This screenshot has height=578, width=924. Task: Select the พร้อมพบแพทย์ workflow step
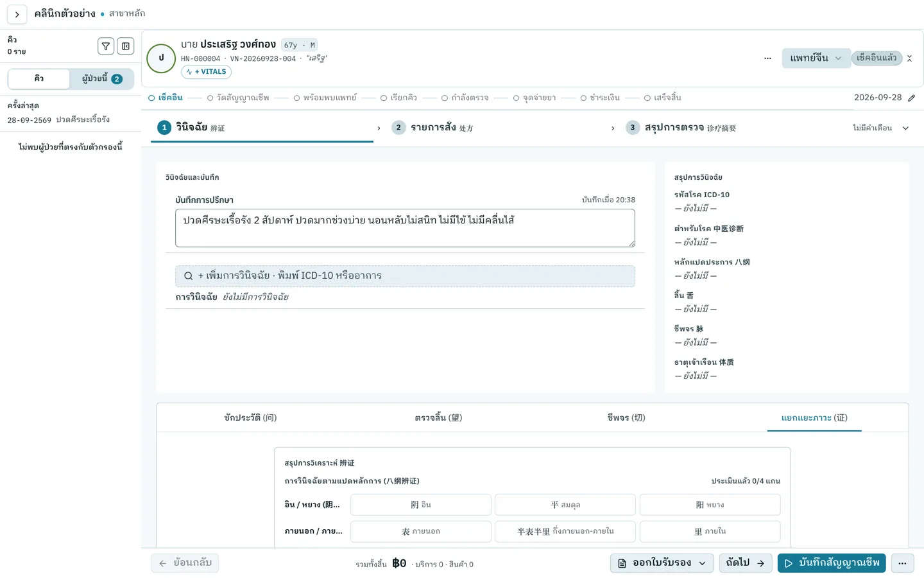click(325, 98)
